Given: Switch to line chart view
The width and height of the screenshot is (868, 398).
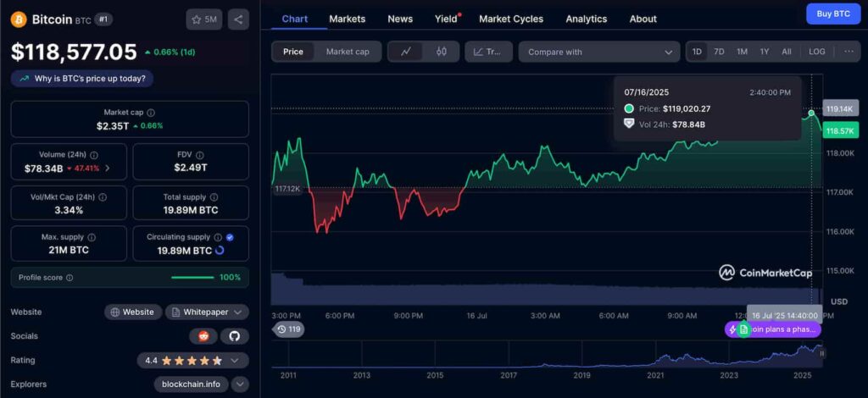Looking at the screenshot, I should tap(406, 52).
